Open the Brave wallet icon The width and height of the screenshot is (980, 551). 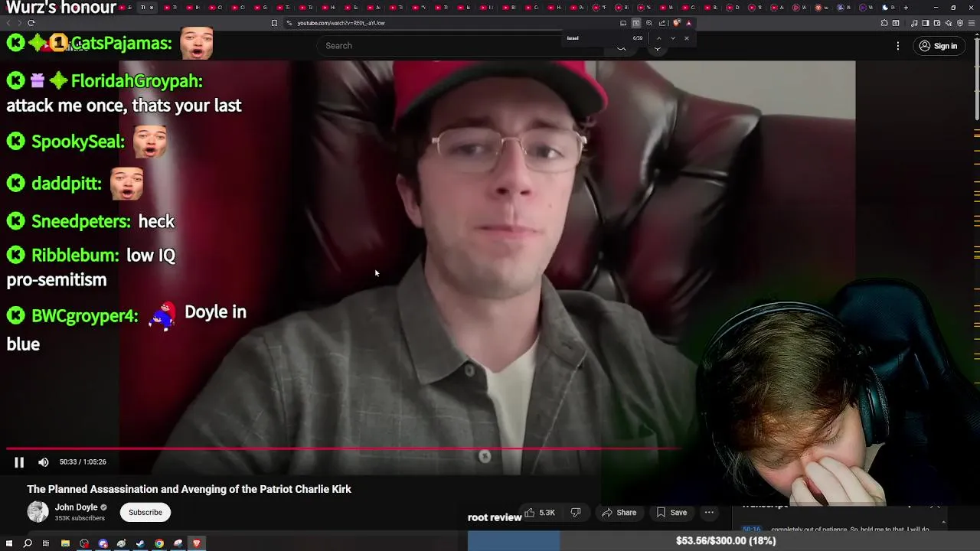936,23
